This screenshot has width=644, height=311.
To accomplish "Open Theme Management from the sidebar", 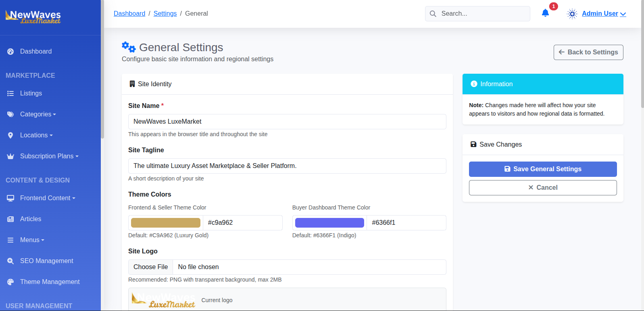I will [x=50, y=282].
